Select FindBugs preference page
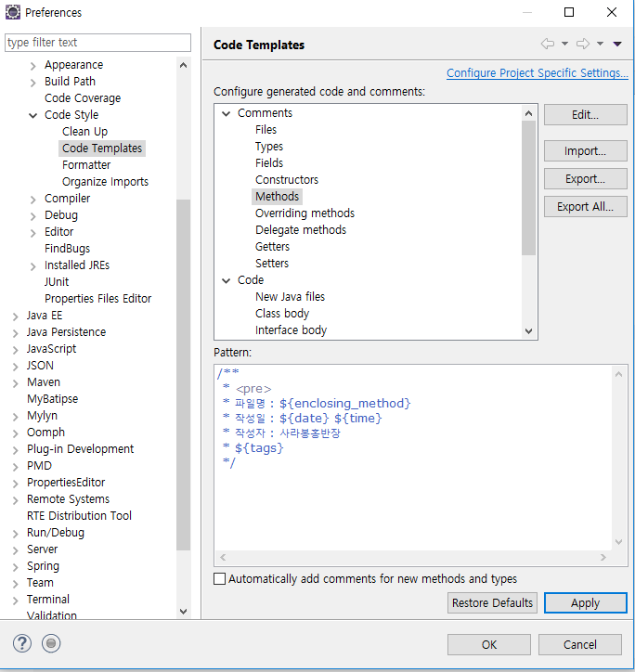The height and width of the screenshot is (672, 635). pos(68,249)
